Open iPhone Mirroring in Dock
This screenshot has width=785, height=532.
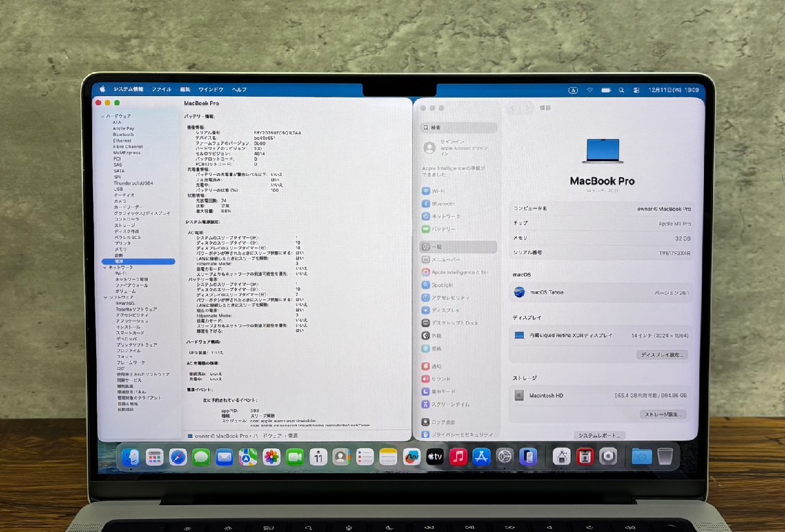pyautogui.click(x=529, y=457)
